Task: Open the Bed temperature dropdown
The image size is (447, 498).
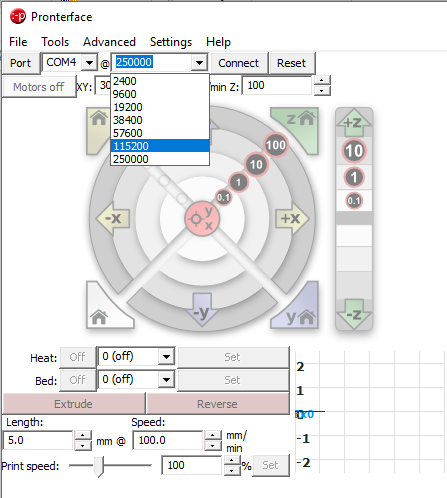Action: coord(166,379)
